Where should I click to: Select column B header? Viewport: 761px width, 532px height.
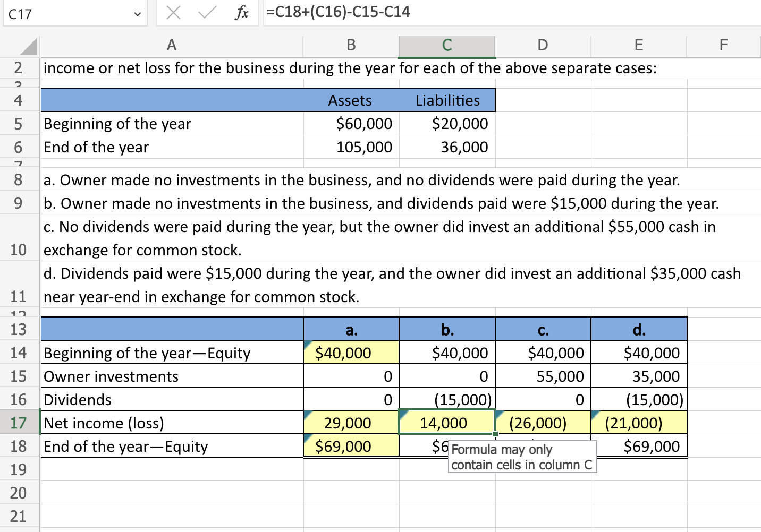351,45
